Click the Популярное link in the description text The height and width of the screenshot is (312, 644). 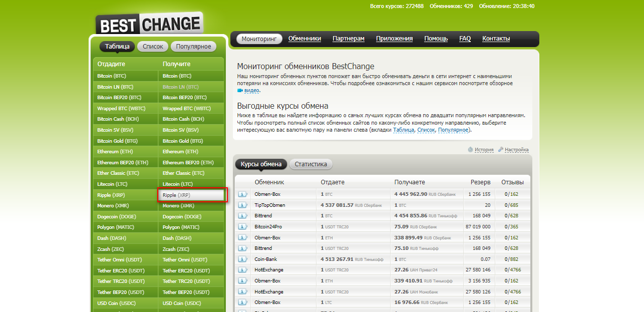[x=453, y=130]
